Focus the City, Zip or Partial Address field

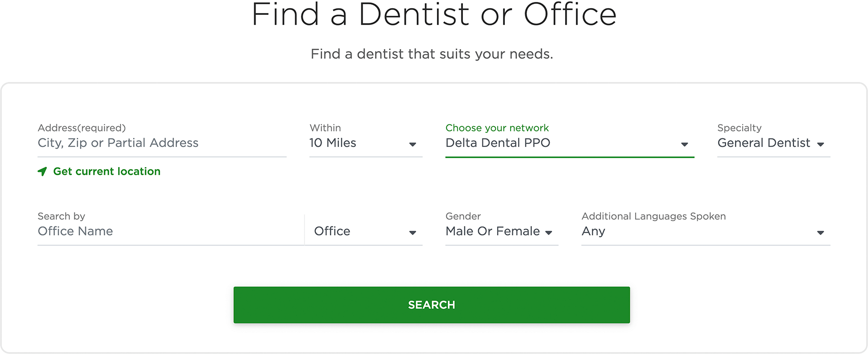click(162, 143)
